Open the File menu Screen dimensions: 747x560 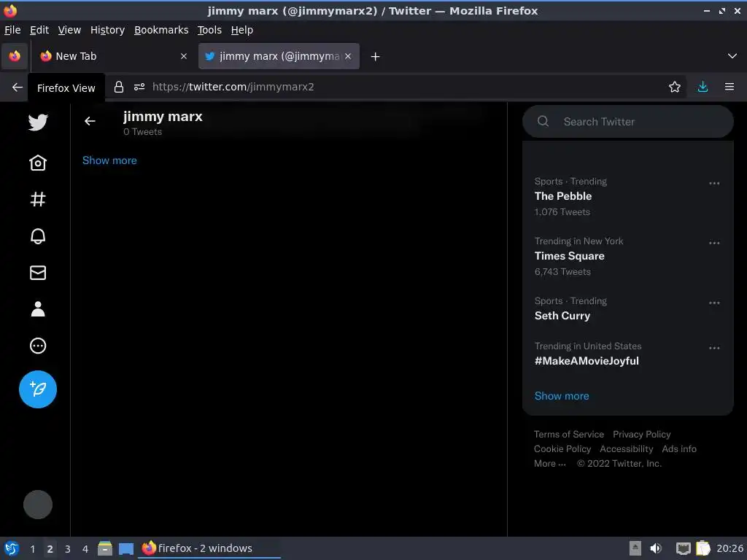click(x=12, y=30)
